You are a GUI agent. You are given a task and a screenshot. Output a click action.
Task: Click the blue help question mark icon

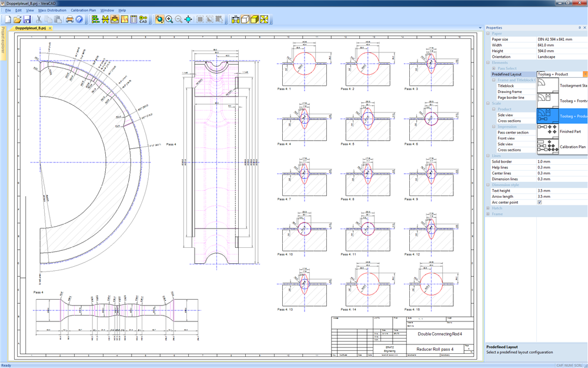point(79,19)
